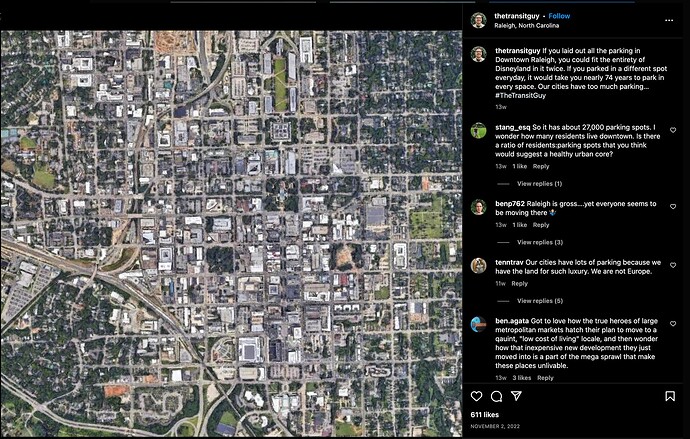The height and width of the screenshot is (439, 690).
Task: Open ben.agata profile avatar
Action: pyautogui.click(x=478, y=324)
